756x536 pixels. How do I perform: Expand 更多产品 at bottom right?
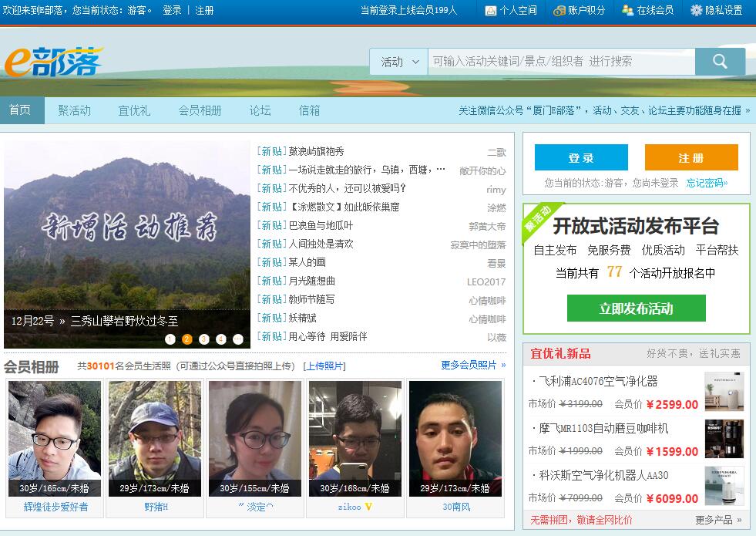(718, 520)
